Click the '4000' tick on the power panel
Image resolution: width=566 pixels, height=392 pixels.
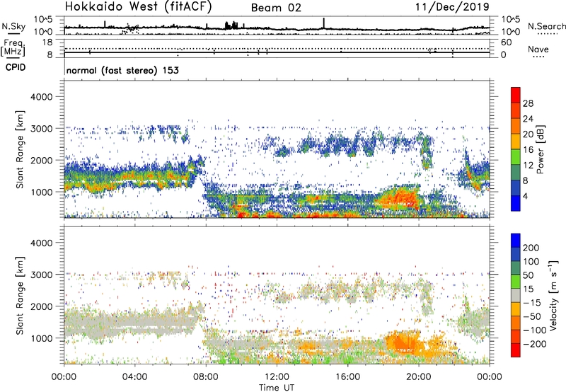point(41,97)
